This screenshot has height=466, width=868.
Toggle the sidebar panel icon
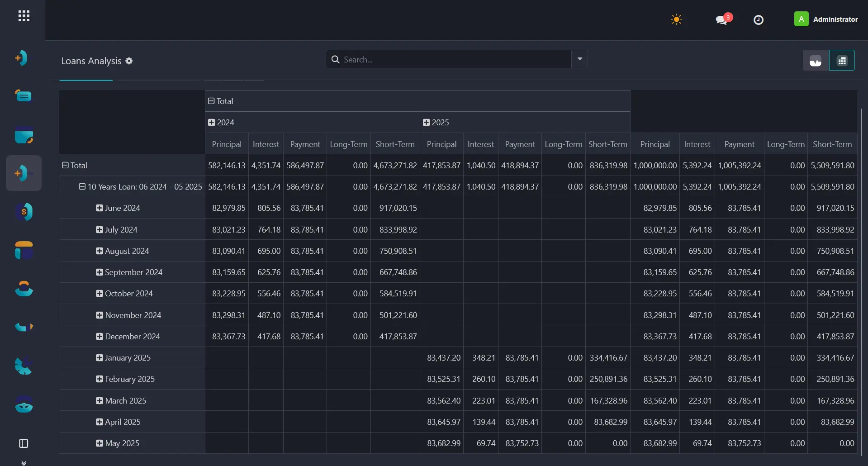24,443
